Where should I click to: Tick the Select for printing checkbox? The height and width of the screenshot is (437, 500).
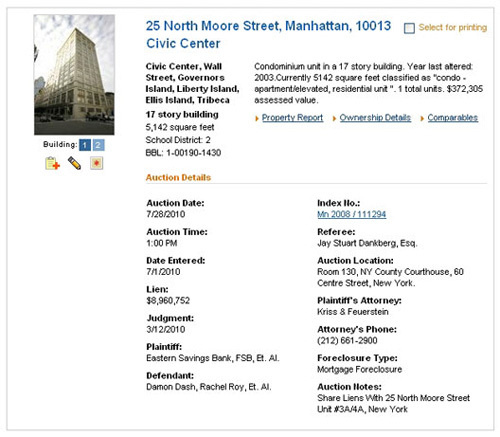coord(409,28)
